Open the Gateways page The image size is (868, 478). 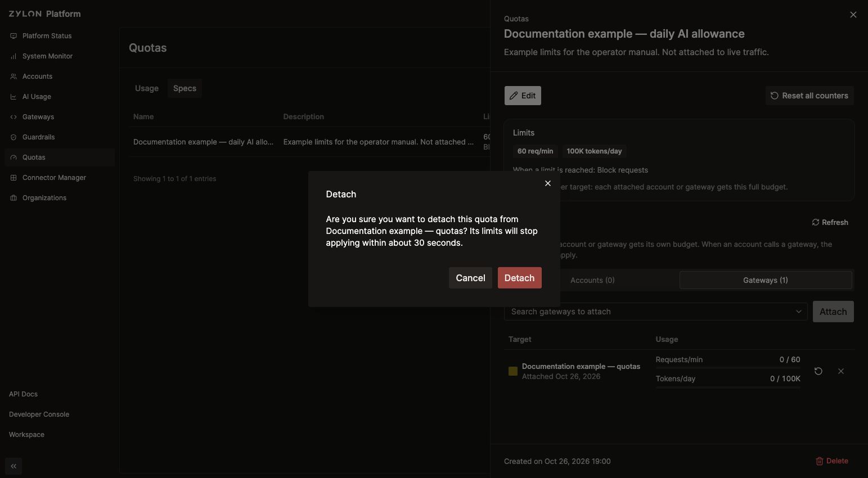click(60, 117)
